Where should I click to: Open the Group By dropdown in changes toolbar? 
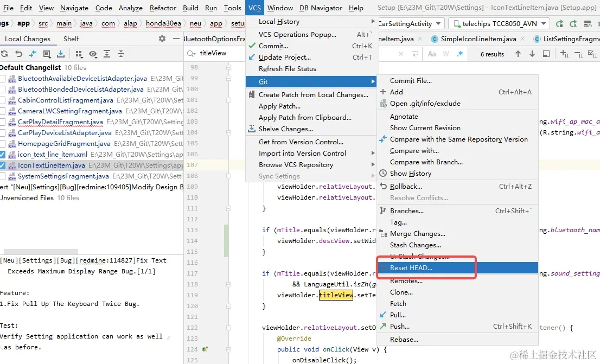pyautogui.click(x=79, y=54)
